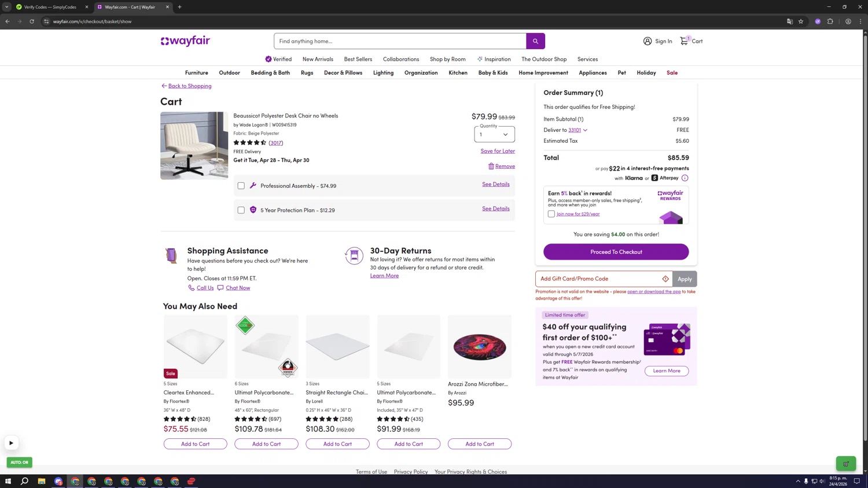868x488 pixels.
Task: Open the Quantity dropdown
Action: 495,134
